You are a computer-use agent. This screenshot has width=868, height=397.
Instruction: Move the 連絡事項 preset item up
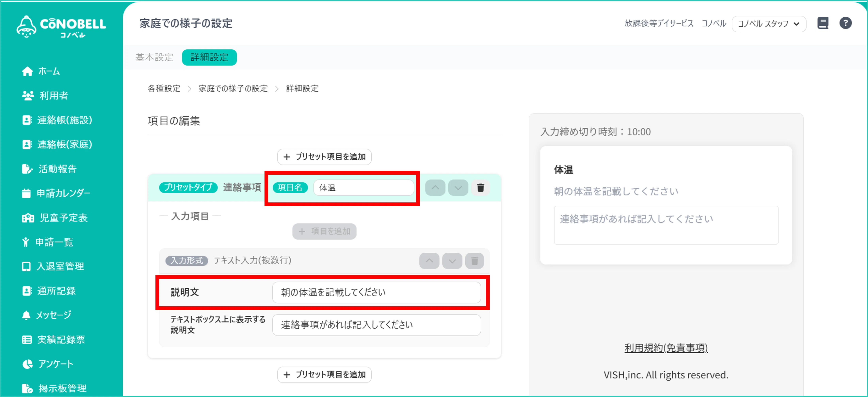click(x=435, y=188)
